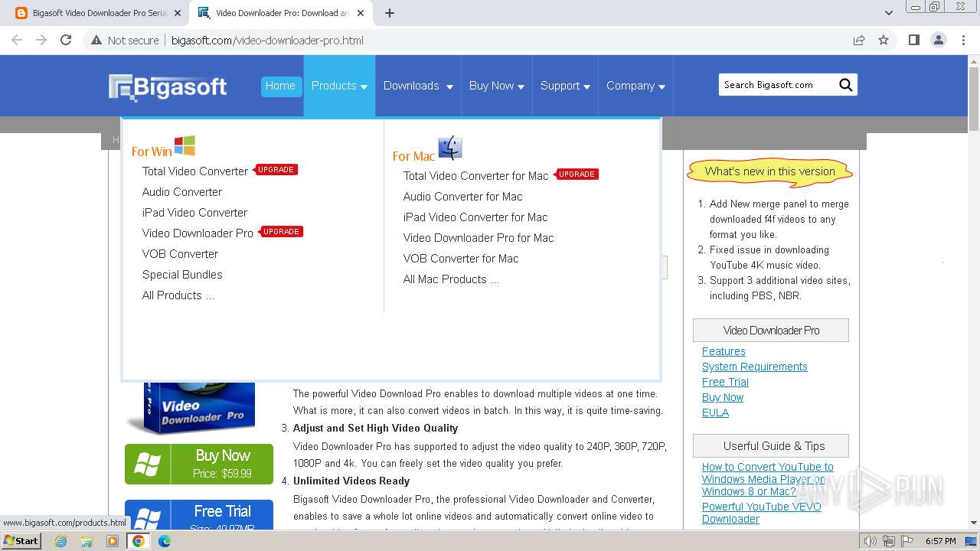The width and height of the screenshot is (980, 551).
Task: Reload the current page
Action: tap(66, 41)
